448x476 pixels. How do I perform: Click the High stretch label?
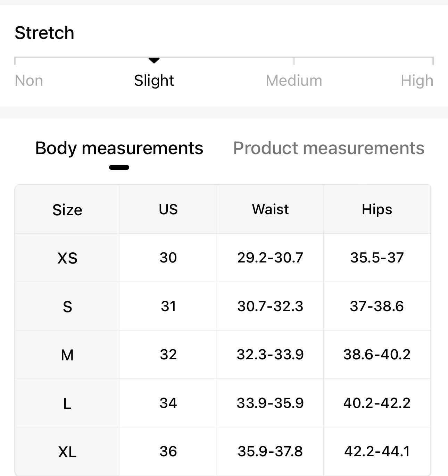417,81
